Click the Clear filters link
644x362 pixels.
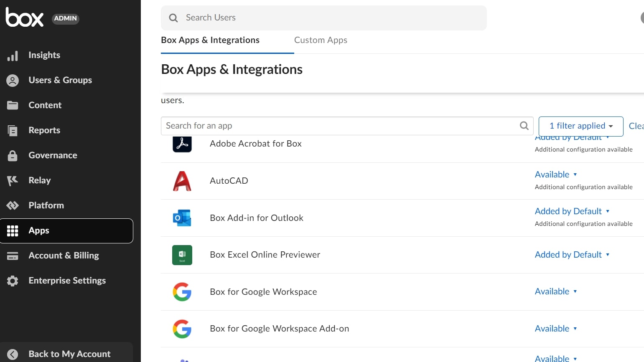636,126
